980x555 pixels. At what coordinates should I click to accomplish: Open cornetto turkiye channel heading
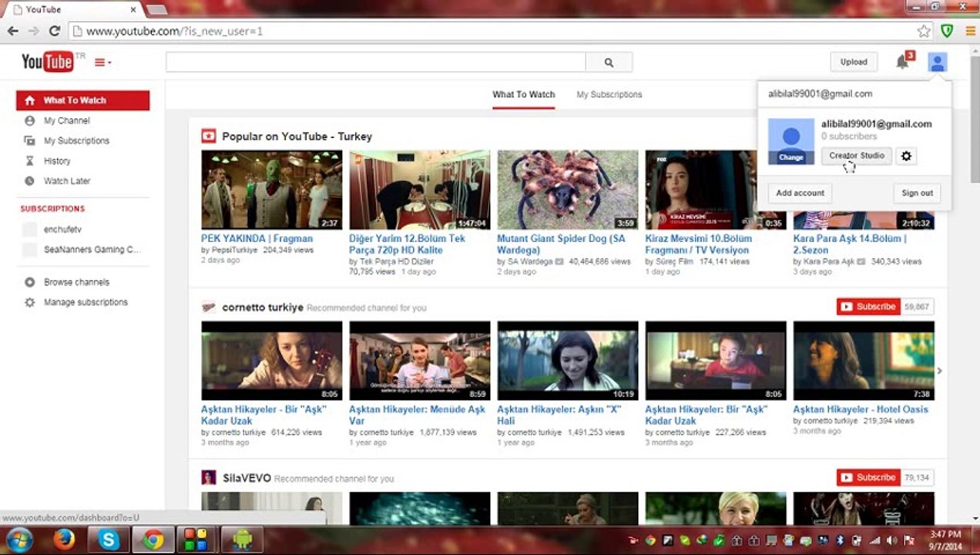[x=263, y=307]
